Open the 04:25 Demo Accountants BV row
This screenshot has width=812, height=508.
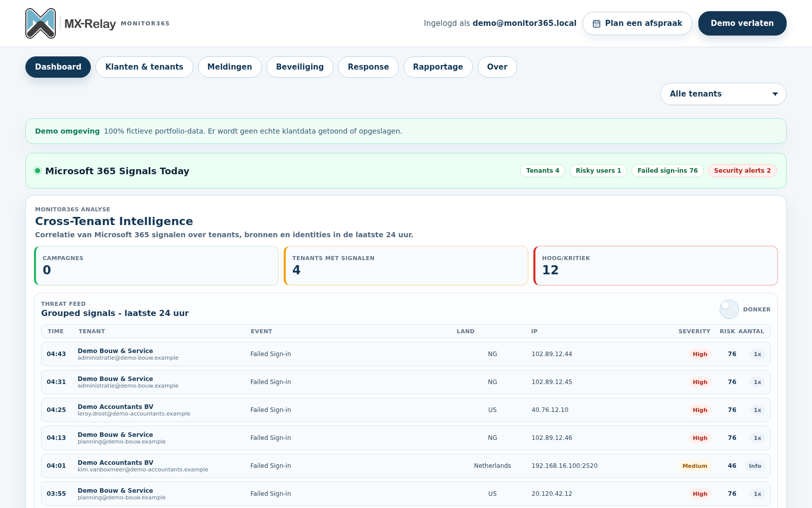(406, 410)
